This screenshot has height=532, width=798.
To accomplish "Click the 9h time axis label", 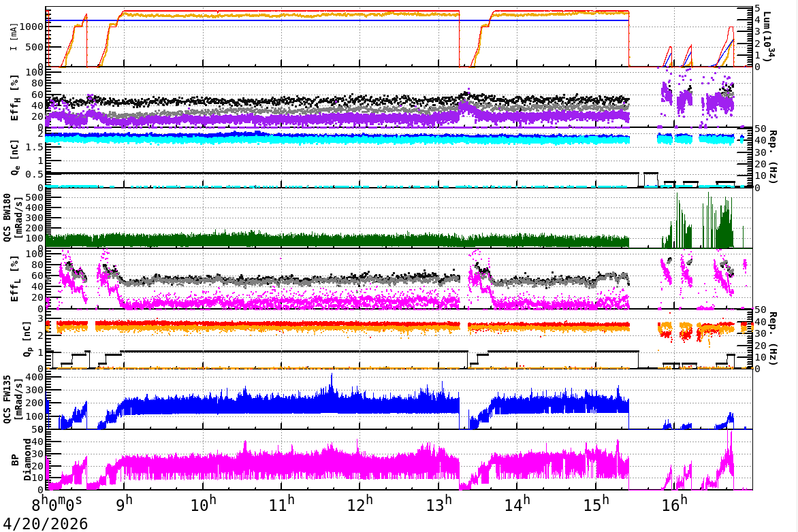I will (x=124, y=504).
